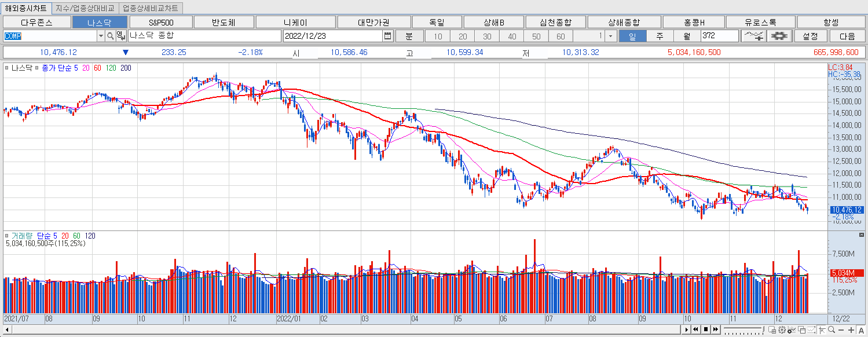Select the 반도체 index button
This screenshot has width=868, height=337.
tap(224, 23)
